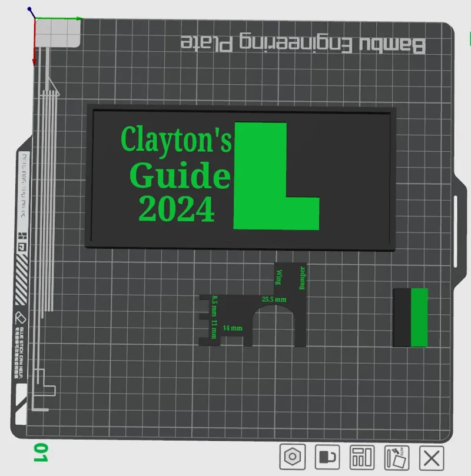This screenshot has height=476, width=471.
Task: Select the small black and green block object
Action: click(410, 318)
